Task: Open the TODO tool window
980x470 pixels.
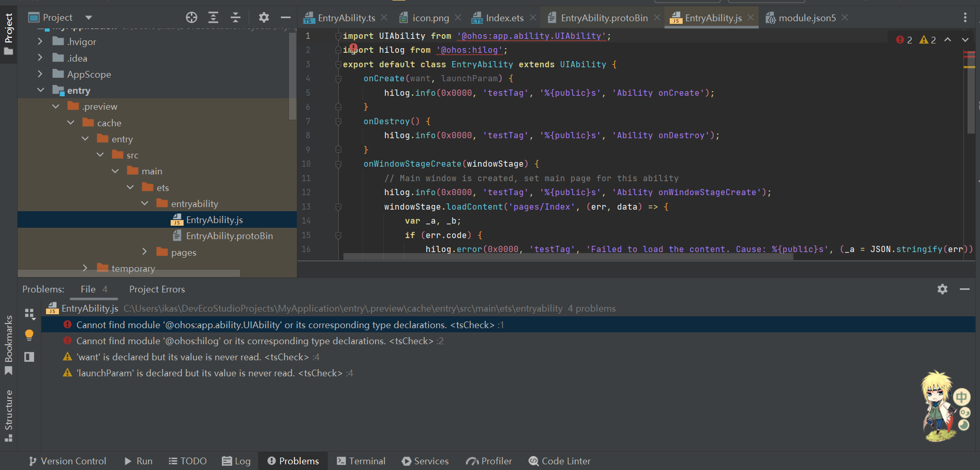Action: tap(187, 461)
